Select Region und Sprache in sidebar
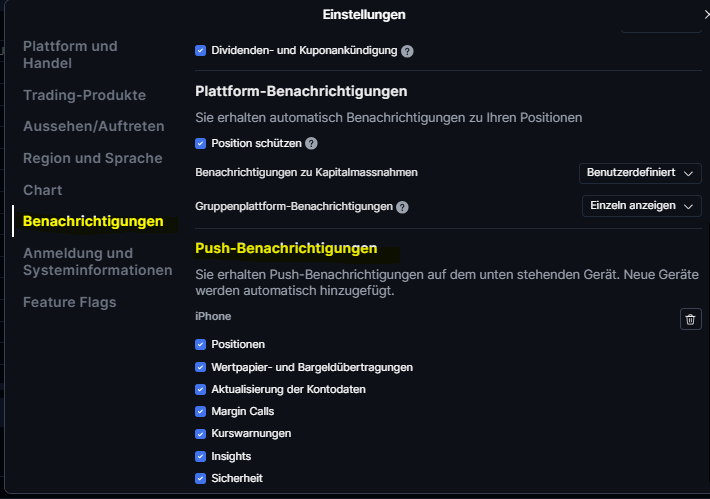 click(93, 158)
